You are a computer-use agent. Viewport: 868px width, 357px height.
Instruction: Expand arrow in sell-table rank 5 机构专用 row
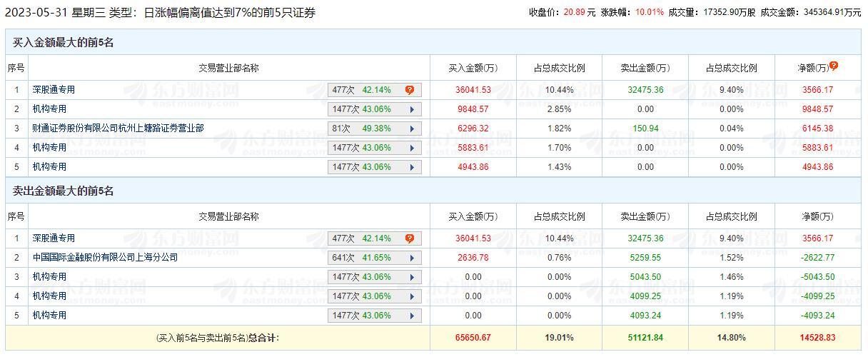point(412,316)
